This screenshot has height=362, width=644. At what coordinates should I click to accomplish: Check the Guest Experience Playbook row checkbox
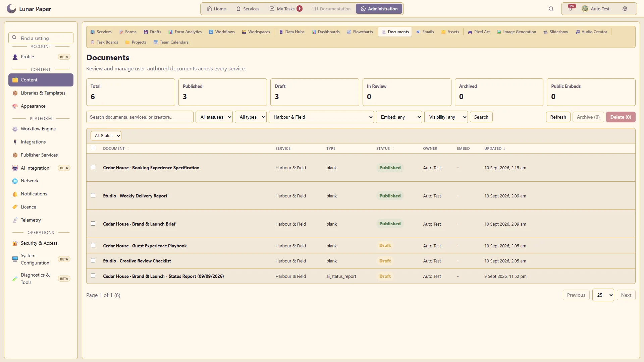(x=93, y=245)
